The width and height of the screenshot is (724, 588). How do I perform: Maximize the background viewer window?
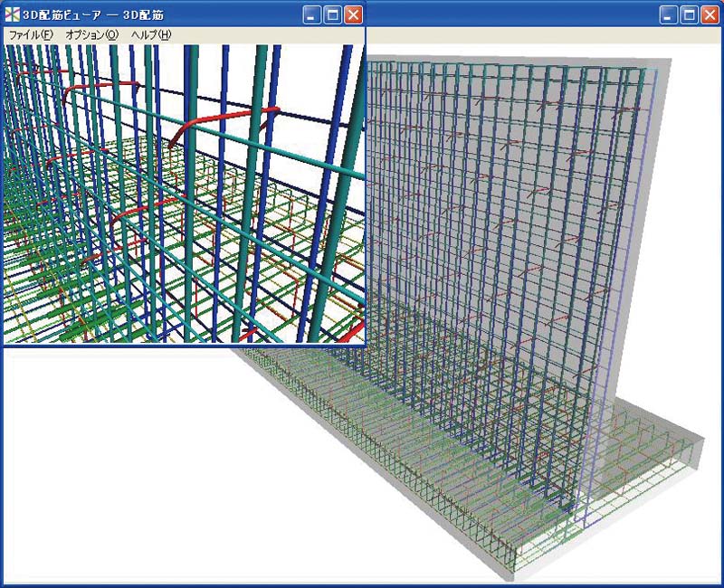[x=689, y=14]
